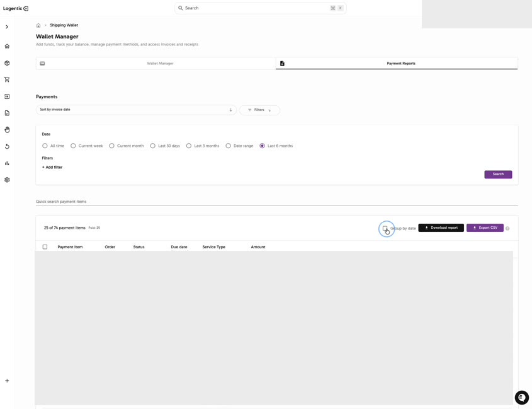
Task: Click the purple Search button
Action: point(498,175)
